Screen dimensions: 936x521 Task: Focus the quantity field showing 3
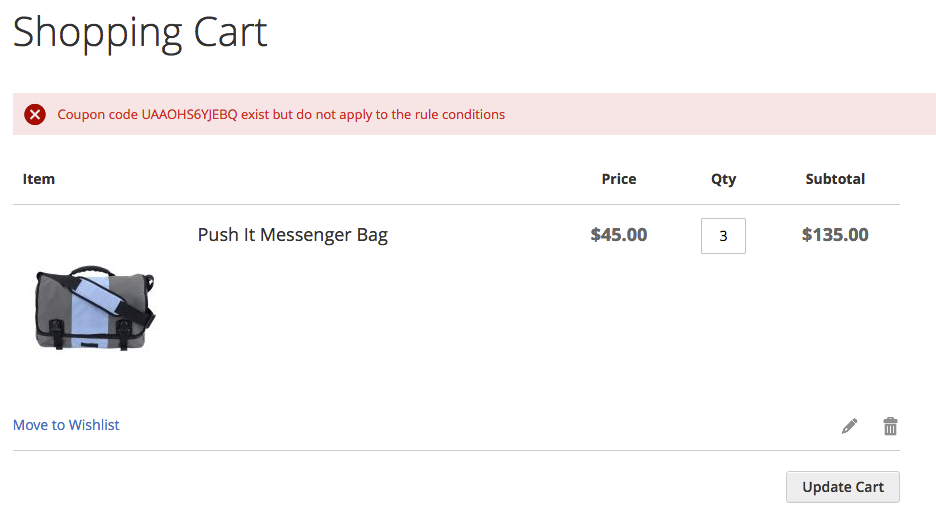(x=723, y=236)
